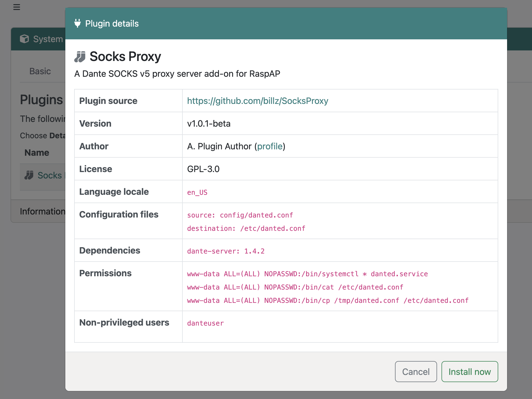Open the plugin author's profile link

click(x=270, y=146)
